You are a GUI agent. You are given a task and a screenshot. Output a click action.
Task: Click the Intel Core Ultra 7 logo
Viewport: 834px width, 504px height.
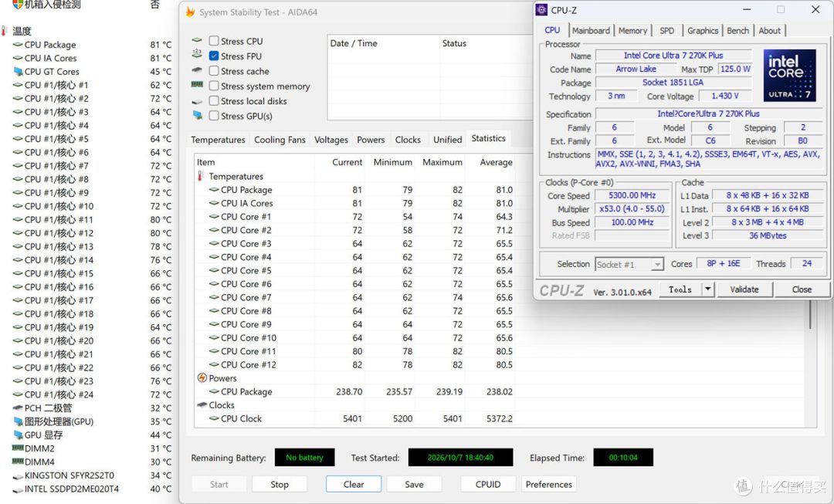click(x=789, y=76)
